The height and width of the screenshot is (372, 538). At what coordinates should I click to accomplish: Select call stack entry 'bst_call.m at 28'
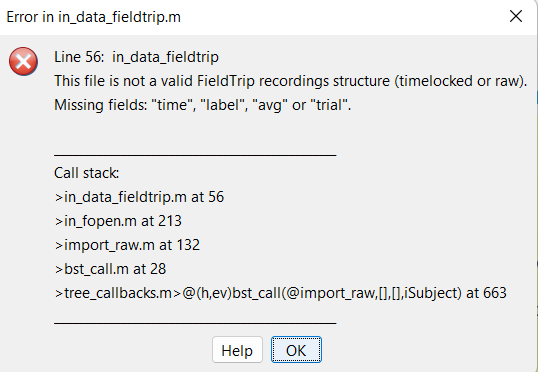tap(110, 269)
